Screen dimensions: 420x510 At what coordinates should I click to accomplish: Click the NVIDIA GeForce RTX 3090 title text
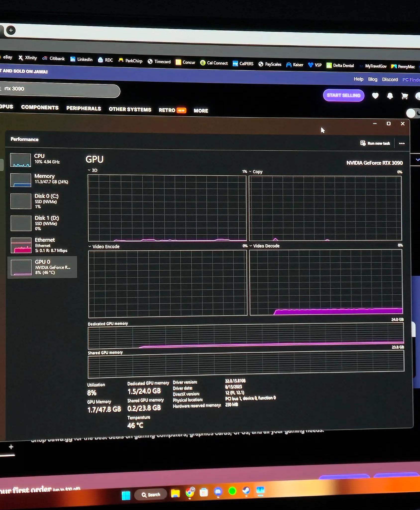[x=374, y=163]
